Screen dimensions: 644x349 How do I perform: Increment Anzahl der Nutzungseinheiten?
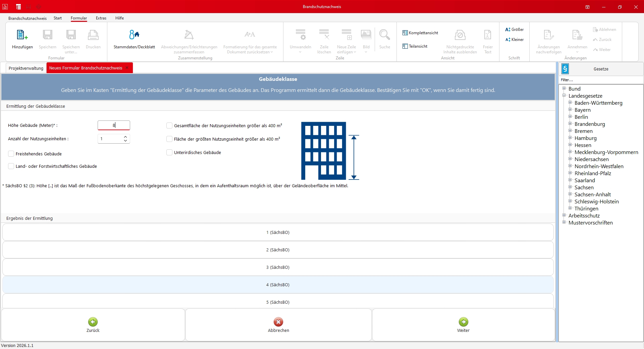click(x=125, y=137)
